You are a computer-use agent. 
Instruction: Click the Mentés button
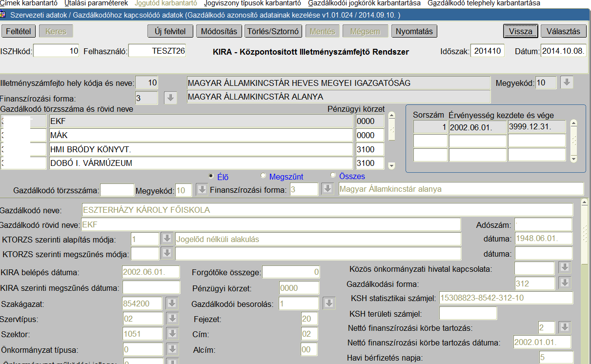click(323, 31)
